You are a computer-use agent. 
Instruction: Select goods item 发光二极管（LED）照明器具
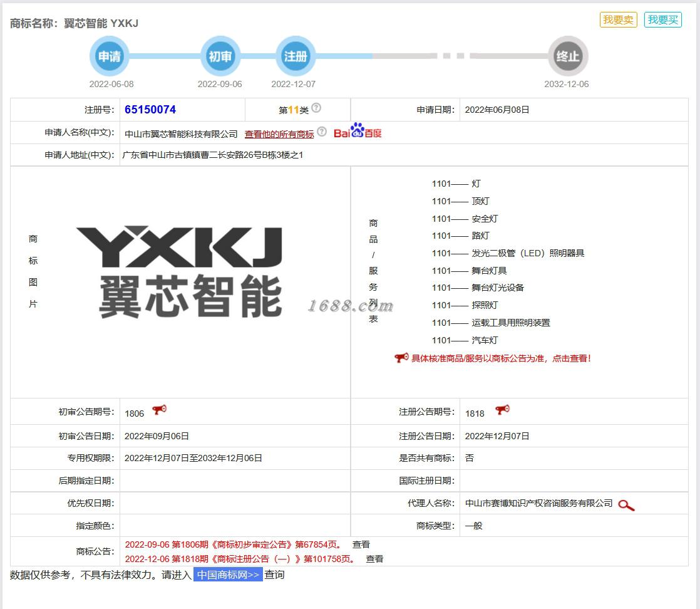point(528,253)
